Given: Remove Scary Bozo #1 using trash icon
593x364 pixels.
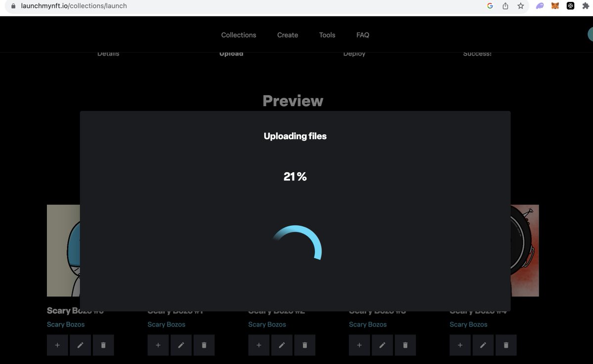Looking at the screenshot, I should point(204,345).
